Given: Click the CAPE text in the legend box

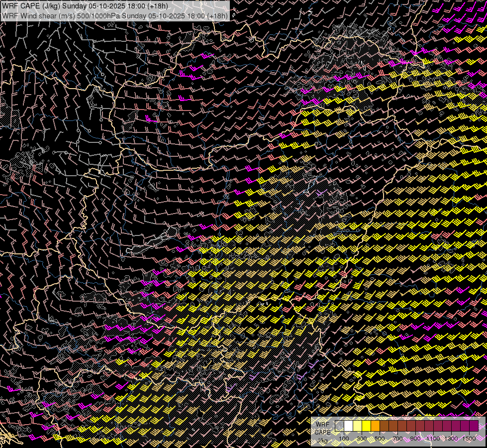Looking at the screenshot, I should coord(322,433).
